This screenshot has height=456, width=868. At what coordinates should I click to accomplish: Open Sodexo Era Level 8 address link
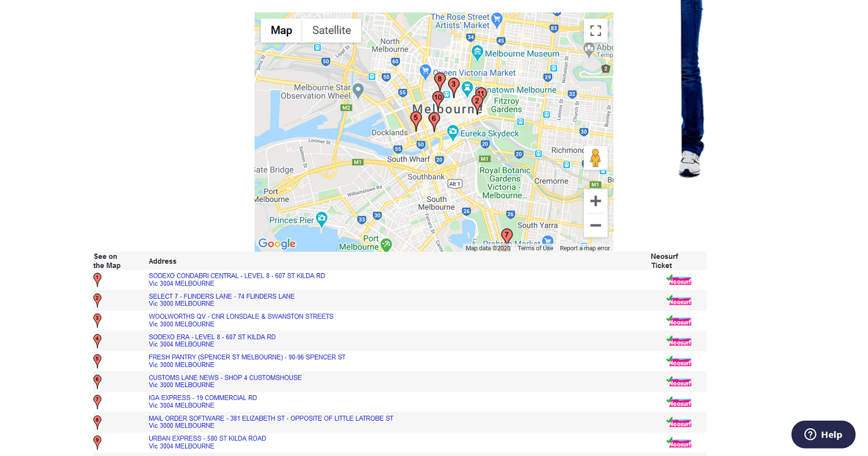point(212,340)
